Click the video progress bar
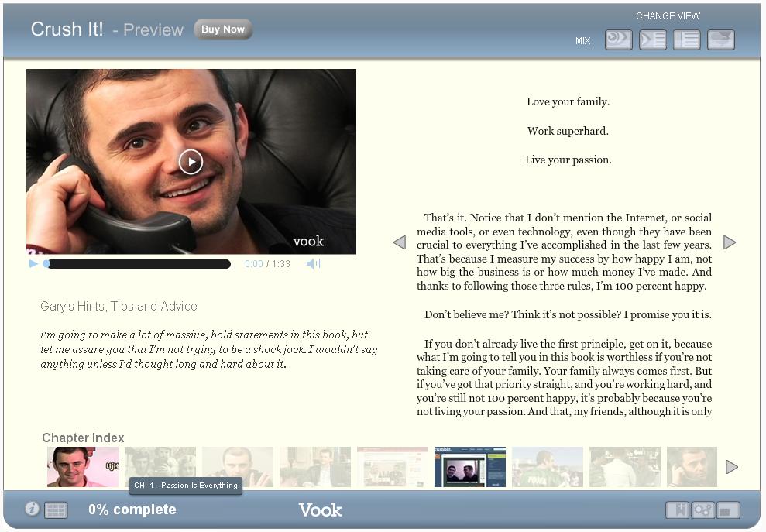 [x=137, y=264]
